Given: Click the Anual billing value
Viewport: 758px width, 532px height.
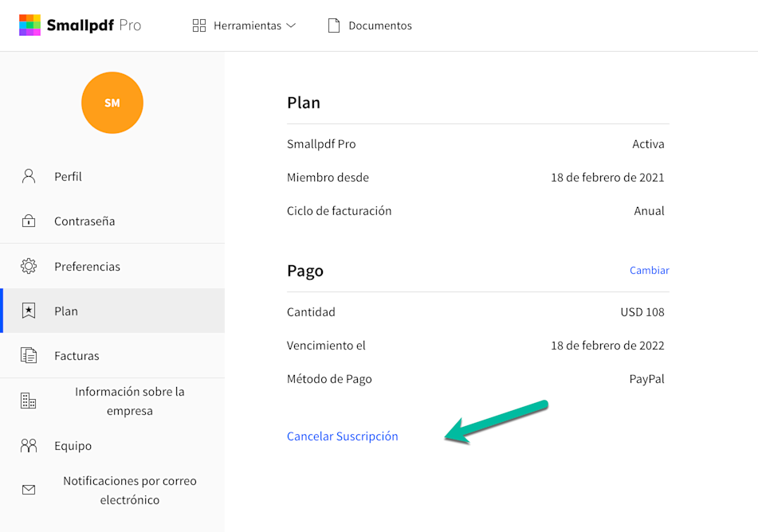Looking at the screenshot, I should pos(650,211).
